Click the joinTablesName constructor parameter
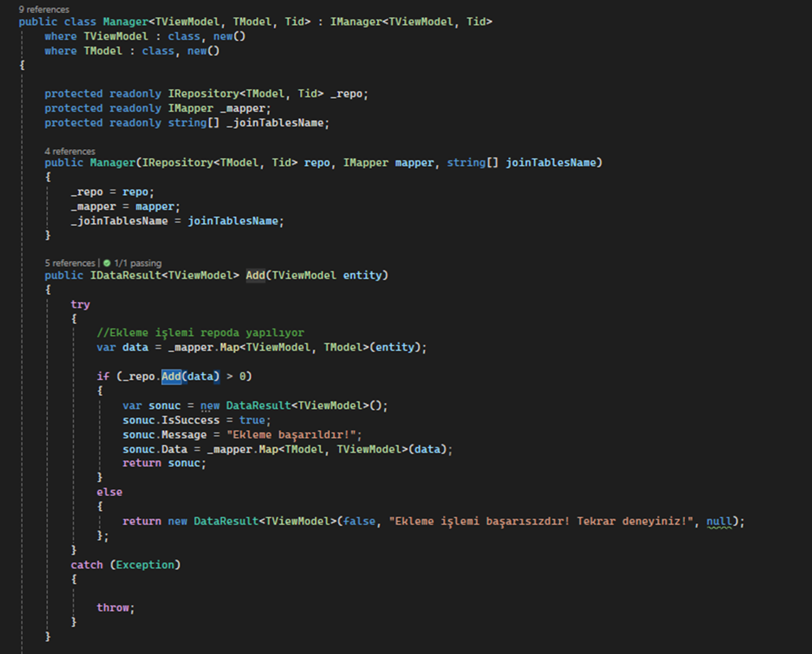This screenshot has height=654, width=812. 551,162
